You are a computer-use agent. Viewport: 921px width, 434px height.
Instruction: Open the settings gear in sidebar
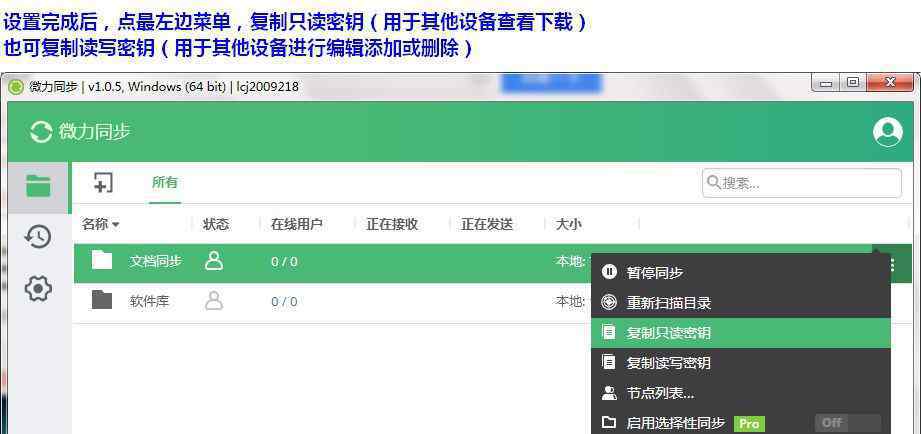(38, 288)
